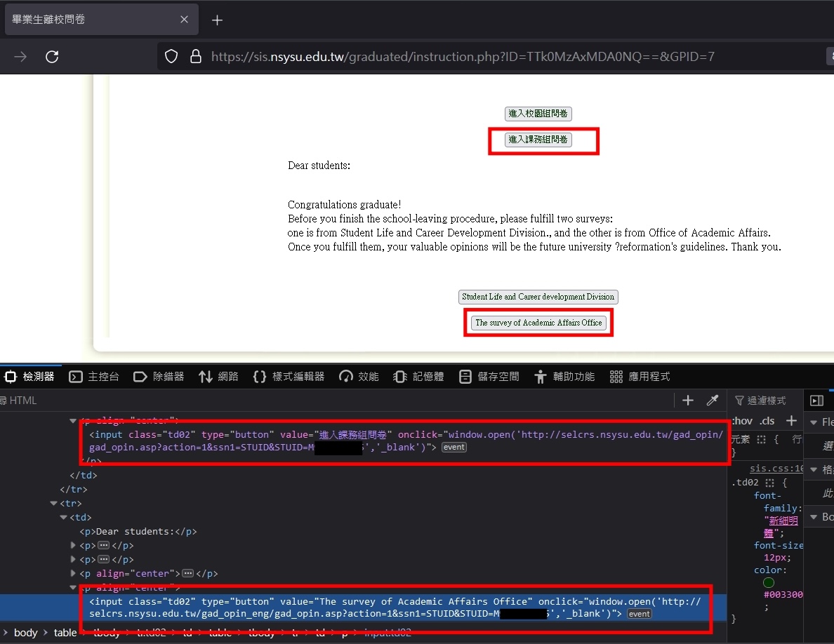Click the 進入校園組問卷 button
Image resolution: width=834 pixels, height=644 pixels.
click(x=538, y=113)
